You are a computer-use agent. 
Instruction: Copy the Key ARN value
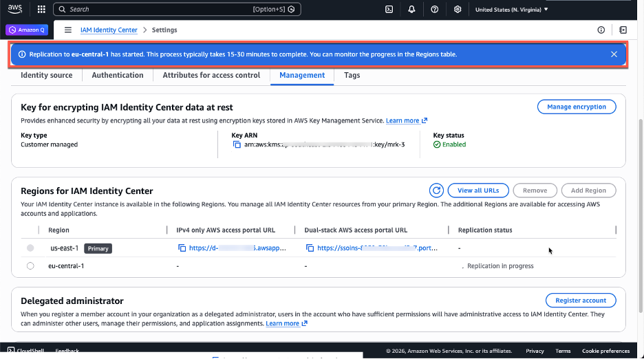click(x=237, y=144)
